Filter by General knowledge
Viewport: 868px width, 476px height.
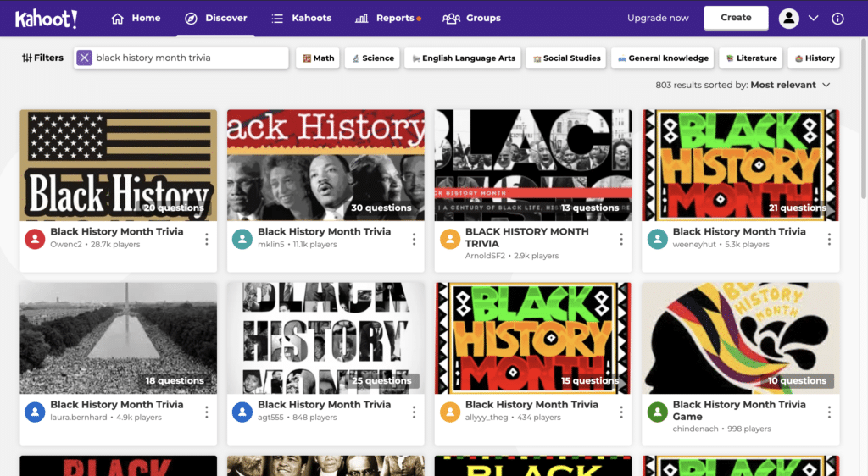click(662, 58)
